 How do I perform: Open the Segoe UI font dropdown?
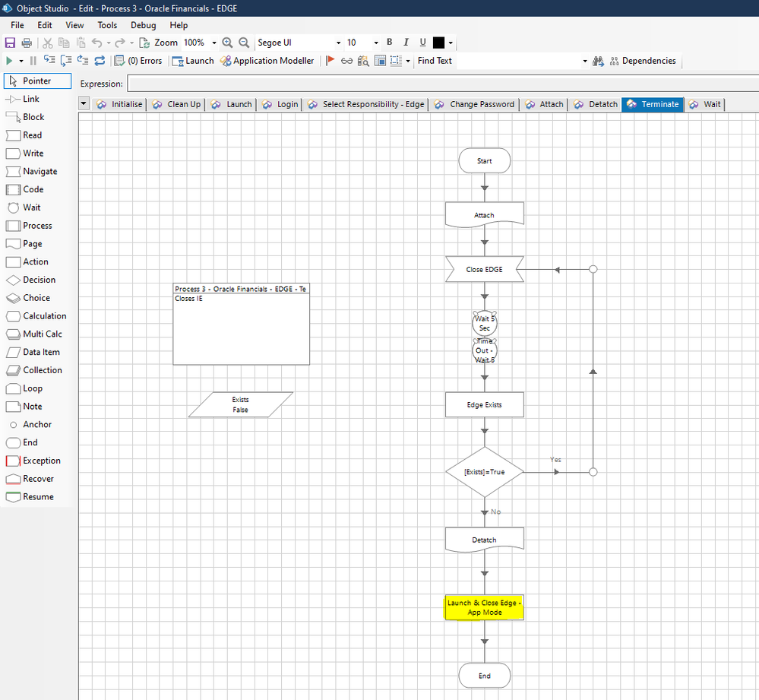tap(338, 43)
